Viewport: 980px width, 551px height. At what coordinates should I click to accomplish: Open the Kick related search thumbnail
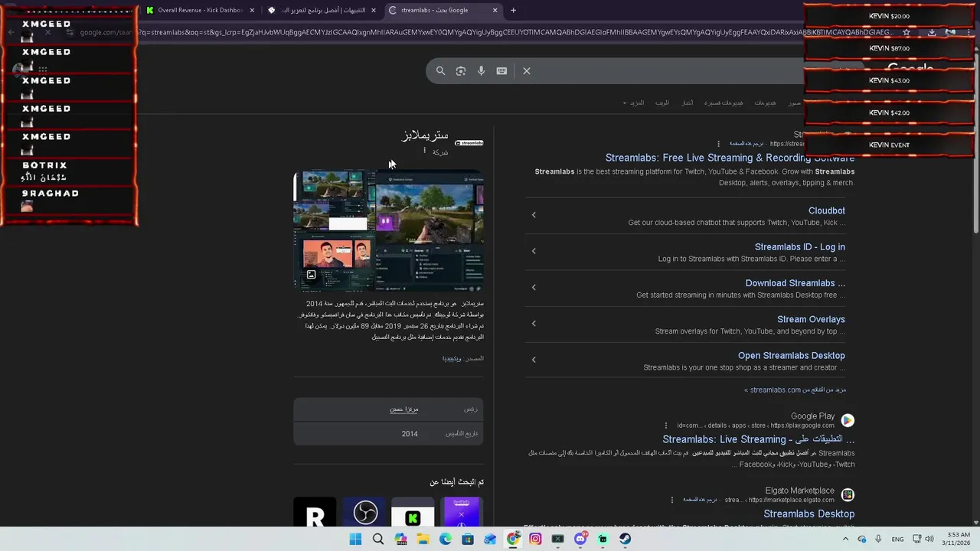pyautogui.click(x=413, y=512)
